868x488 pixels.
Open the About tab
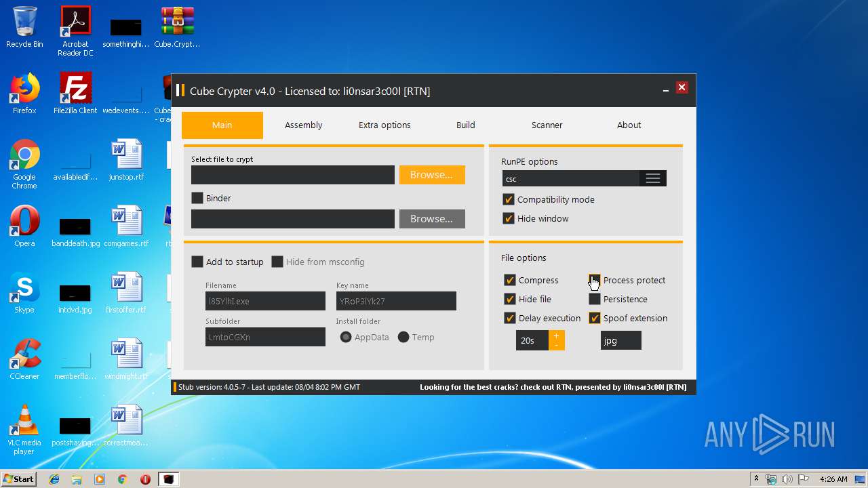pyautogui.click(x=629, y=125)
